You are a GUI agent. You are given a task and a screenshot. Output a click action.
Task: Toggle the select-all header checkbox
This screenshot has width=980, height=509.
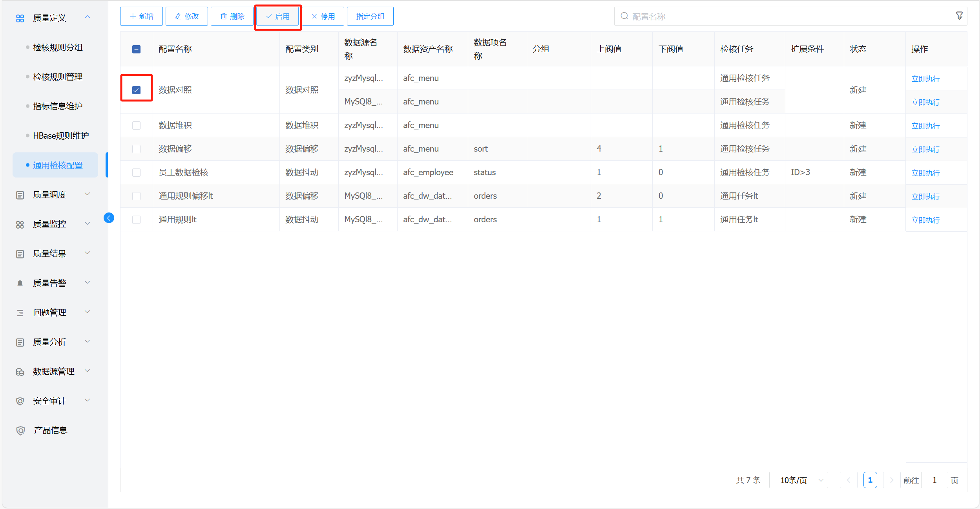[x=136, y=49]
